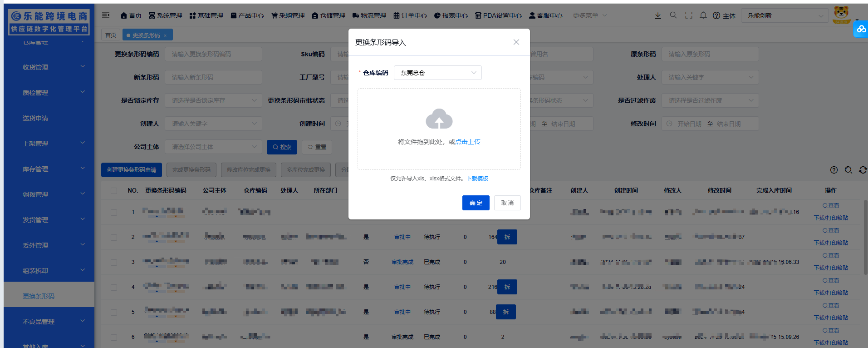The height and width of the screenshot is (348, 868).
Task: Select 送货申请 in the sidebar
Action: pyautogui.click(x=49, y=118)
